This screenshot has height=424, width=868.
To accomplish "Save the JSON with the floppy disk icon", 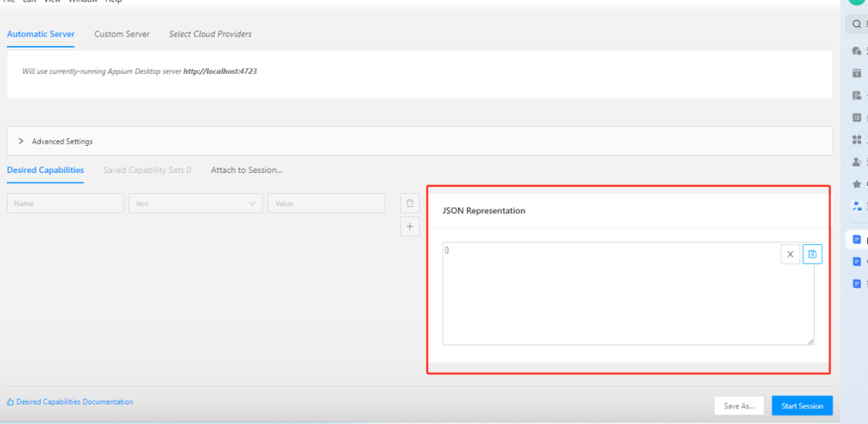I will click(x=812, y=254).
